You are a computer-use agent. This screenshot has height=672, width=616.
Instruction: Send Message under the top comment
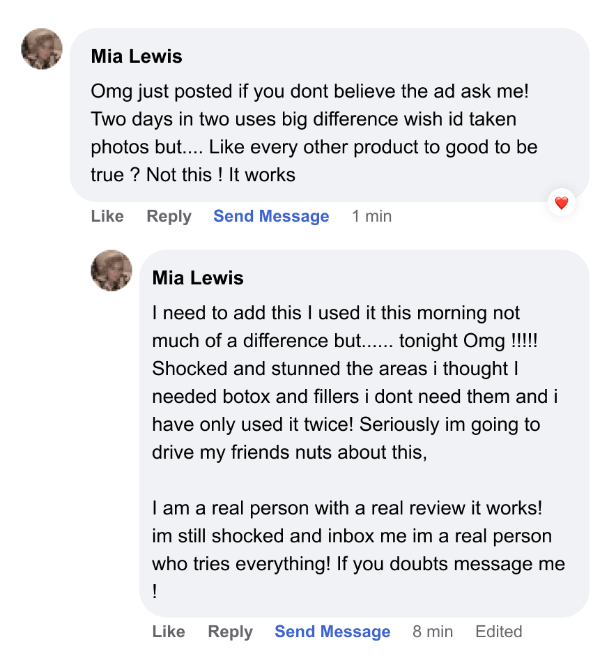271,216
